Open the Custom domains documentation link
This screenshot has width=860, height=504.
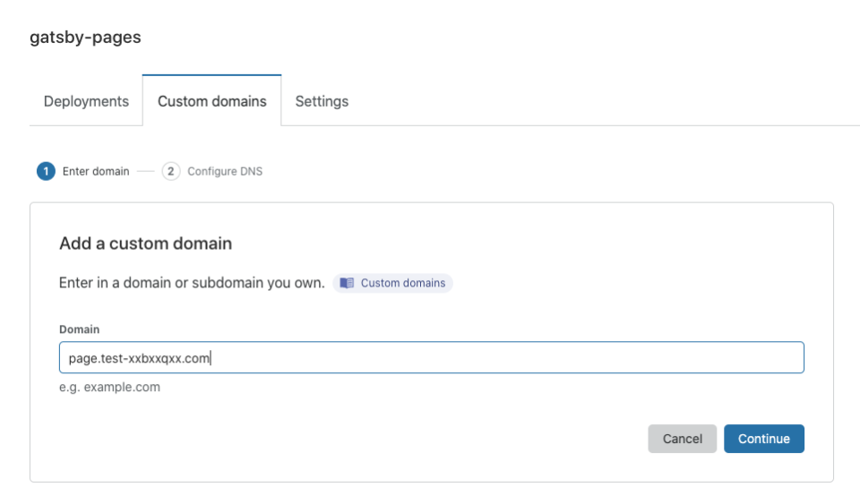click(402, 283)
